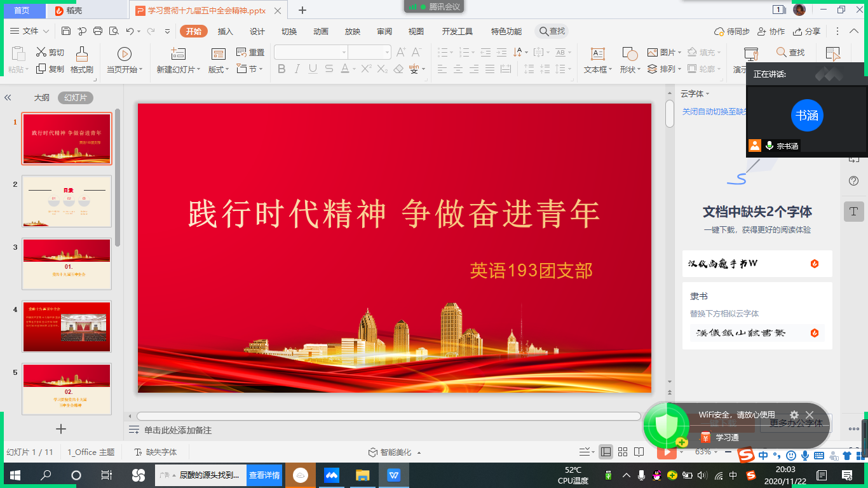Screen dimensions: 868x488
Task: Open Print Preview from quick access toolbar
Action: point(114,31)
